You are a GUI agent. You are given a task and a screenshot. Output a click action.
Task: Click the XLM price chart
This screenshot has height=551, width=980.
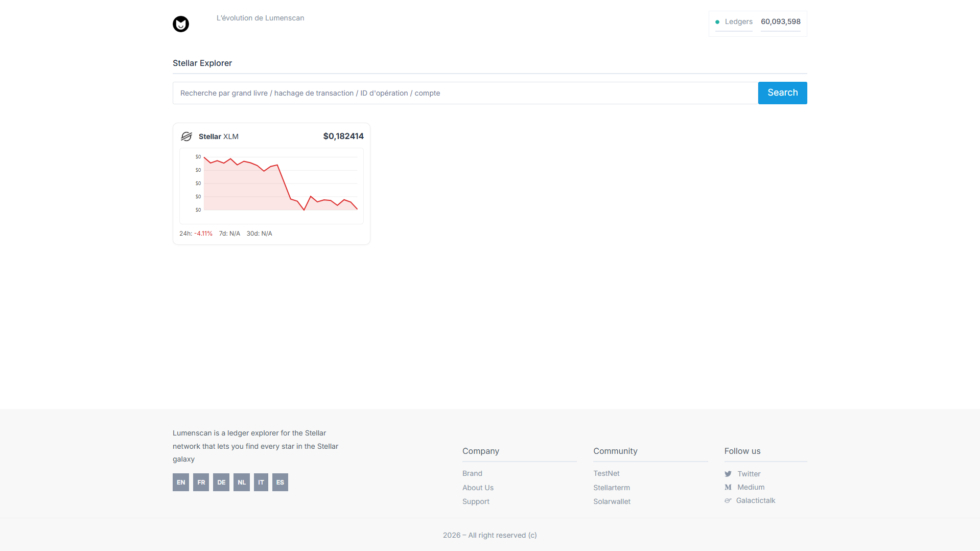click(x=271, y=186)
